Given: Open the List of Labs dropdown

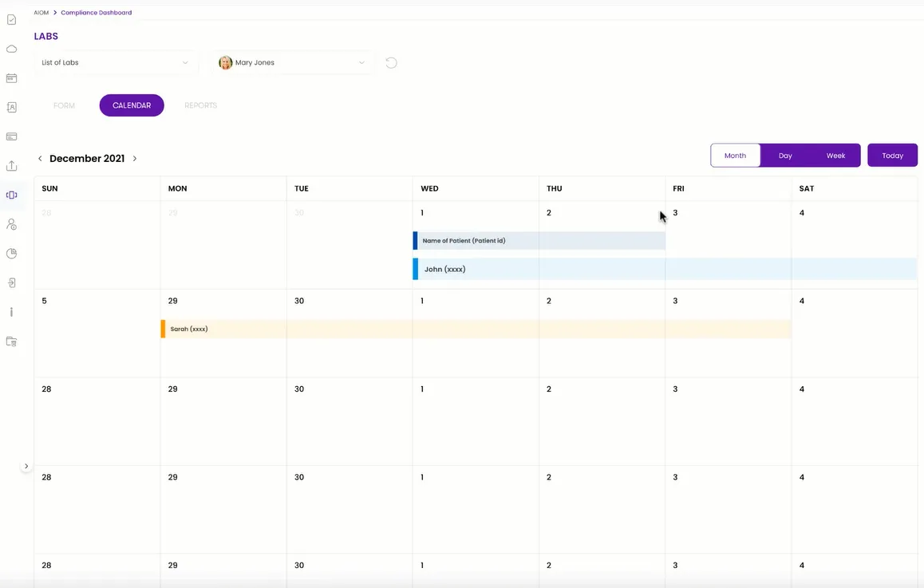Looking at the screenshot, I should tap(115, 62).
